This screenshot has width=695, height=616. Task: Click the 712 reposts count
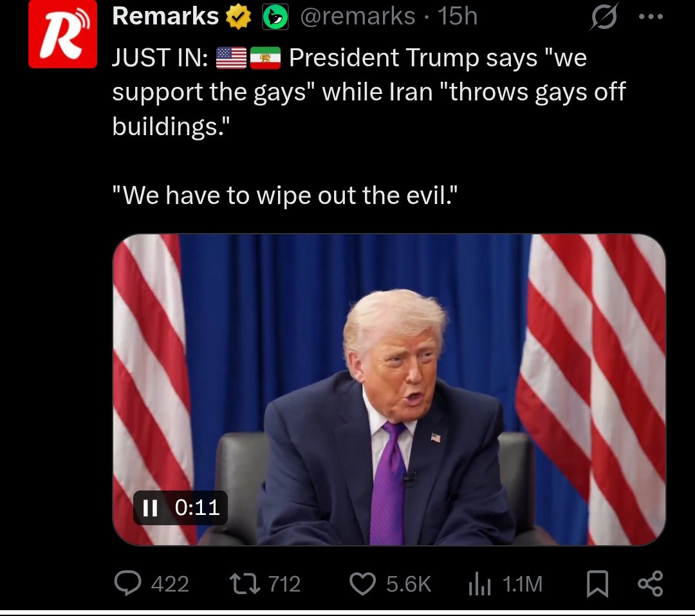(284, 584)
